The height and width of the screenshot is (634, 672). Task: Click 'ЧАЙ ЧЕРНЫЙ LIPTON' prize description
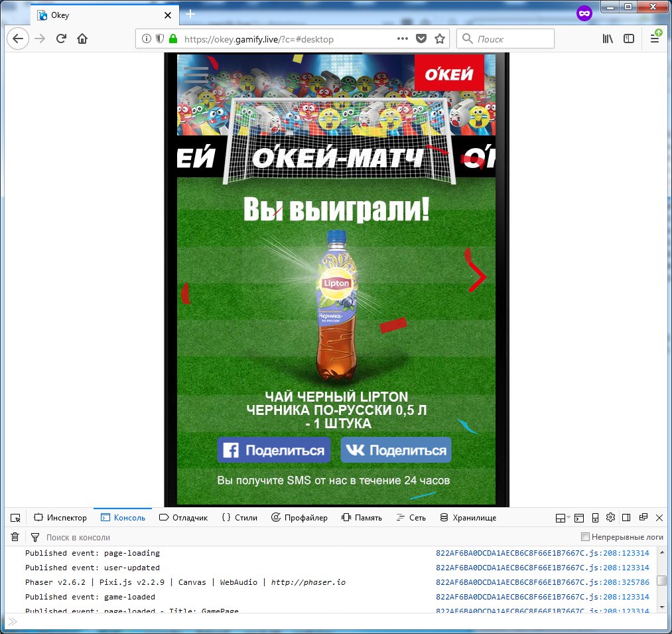click(x=336, y=410)
